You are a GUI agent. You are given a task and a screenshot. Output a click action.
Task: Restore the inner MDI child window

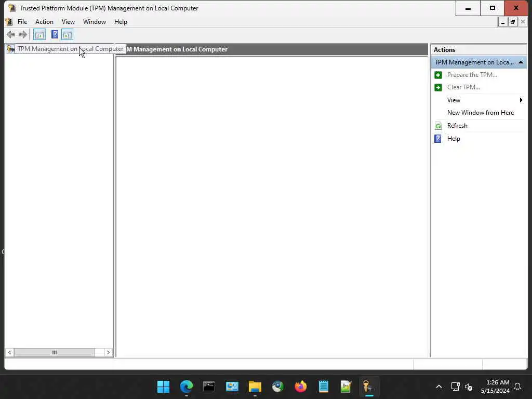click(513, 22)
